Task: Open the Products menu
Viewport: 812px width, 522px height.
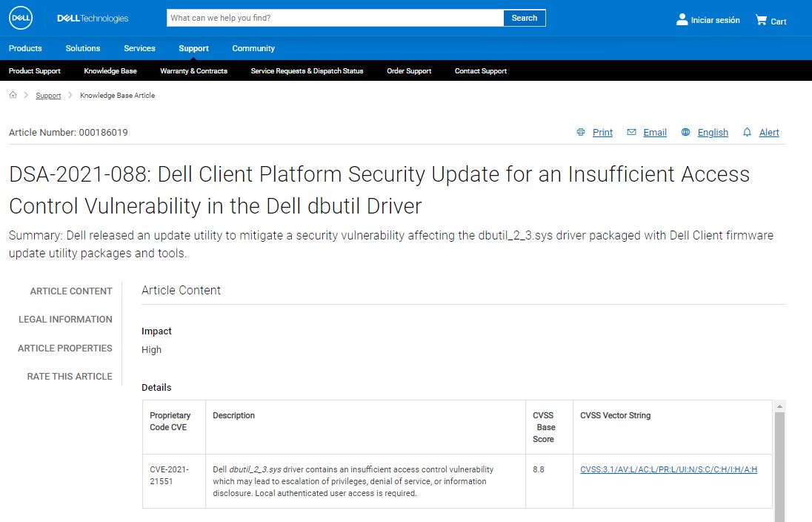Action: point(25,48)
